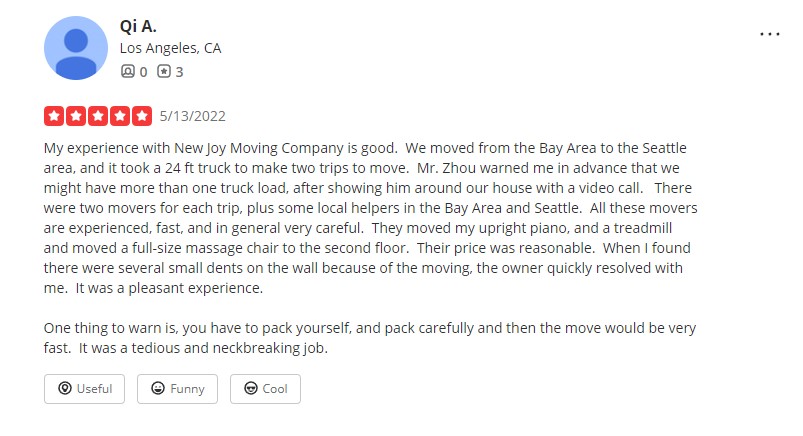Click the Funny laughing face icon
The height and width of the screenshot is (436, 803).
point(158,388)
